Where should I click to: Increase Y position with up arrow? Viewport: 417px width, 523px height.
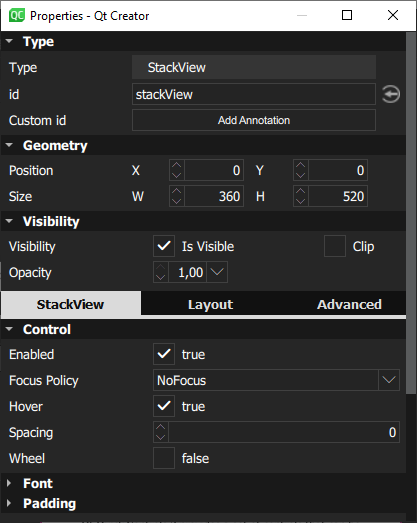click(301, 165)
